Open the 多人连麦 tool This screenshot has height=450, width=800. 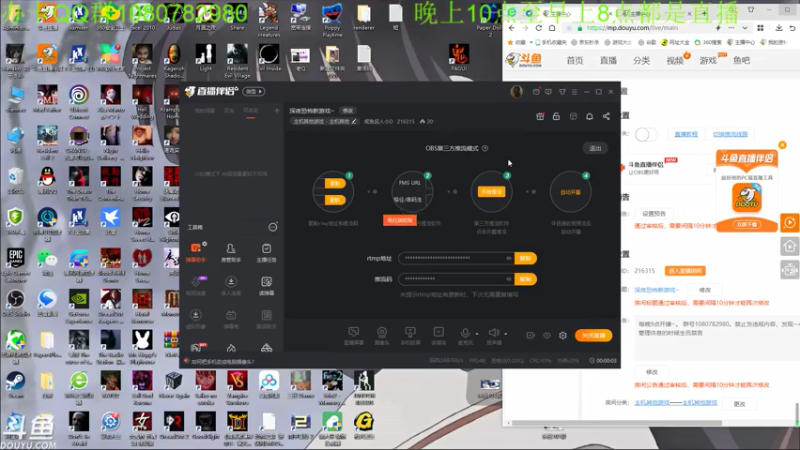tap(231, 285)
